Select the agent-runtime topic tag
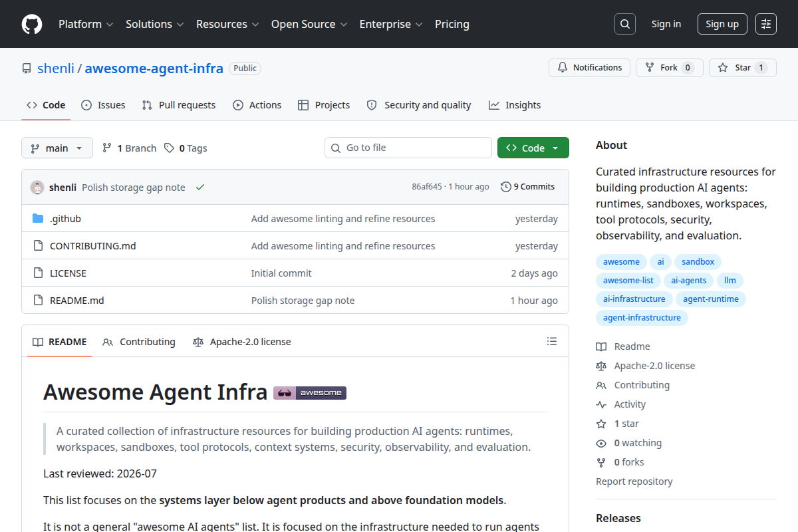This screenshot has width=798, height=532. (711, 299)
